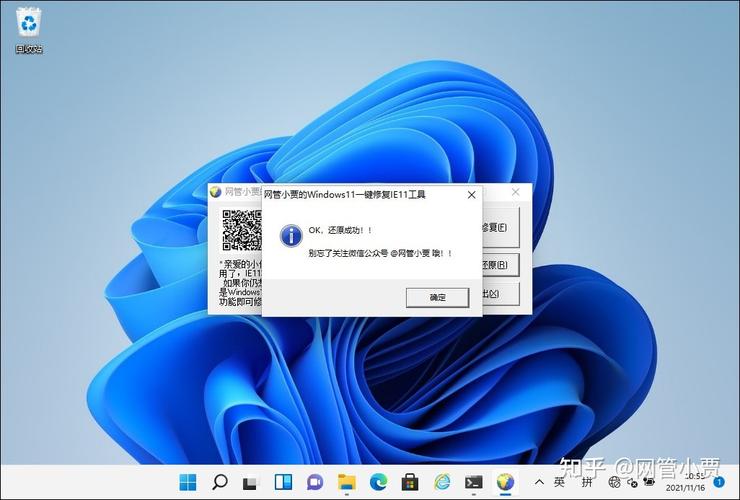This screenshot has width=740, height=500.
Task: Close the 还原成功 message dialog
Action: pyautogui.click(x=471, y=195)
